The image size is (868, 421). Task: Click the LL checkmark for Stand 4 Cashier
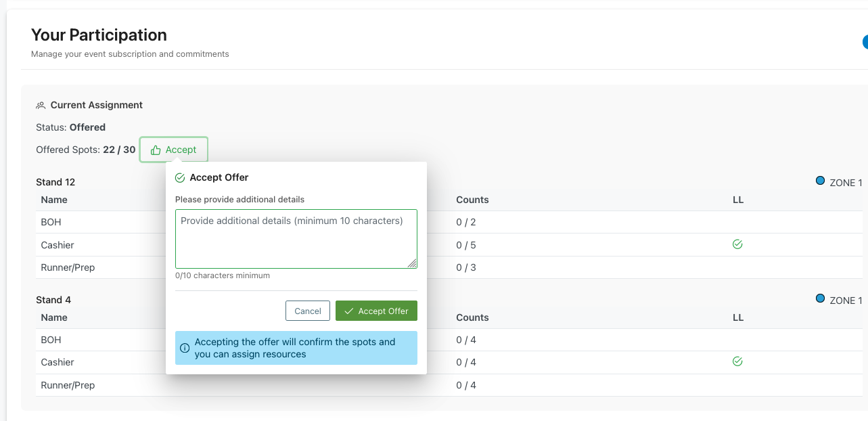coord(737,361)
